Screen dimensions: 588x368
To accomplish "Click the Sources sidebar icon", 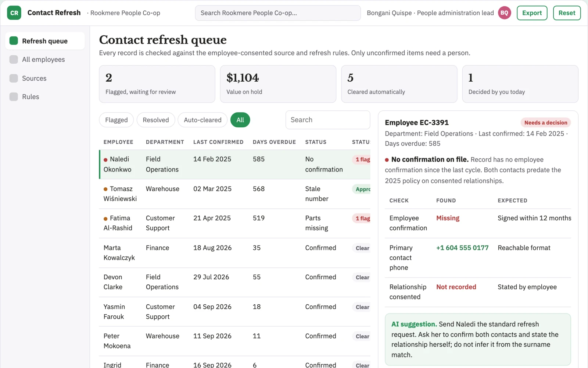I will [x=14, y=78].
